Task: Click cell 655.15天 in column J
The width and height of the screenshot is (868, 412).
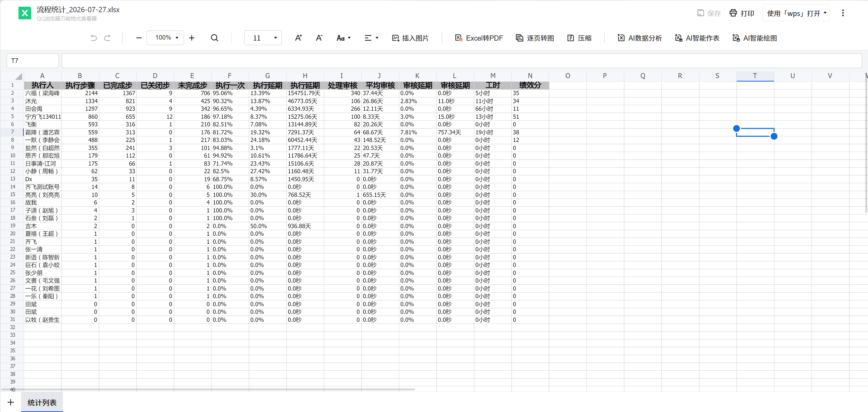Action: click(x=380, y=195)
